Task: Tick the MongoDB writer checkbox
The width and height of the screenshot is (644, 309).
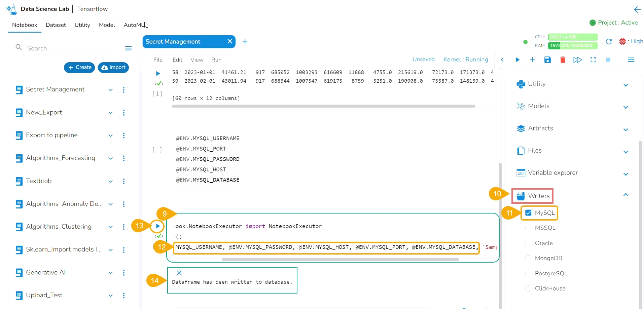Action: pos(528,258)
